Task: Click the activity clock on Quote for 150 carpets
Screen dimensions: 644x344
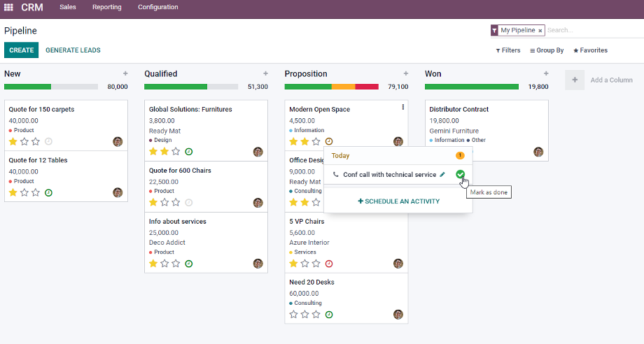Action: tap(49, 141)
